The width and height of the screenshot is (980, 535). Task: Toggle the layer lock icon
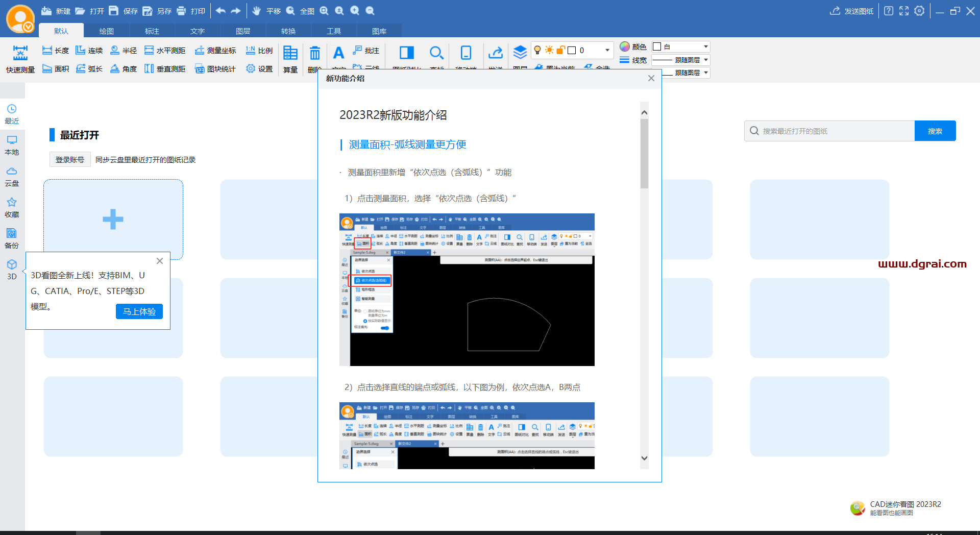pos(560,50)
